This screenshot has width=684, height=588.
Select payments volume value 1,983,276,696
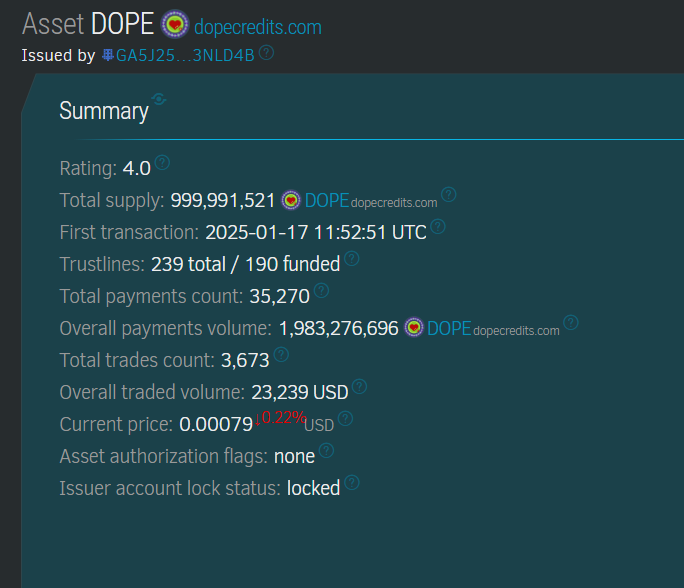[339, 328]
